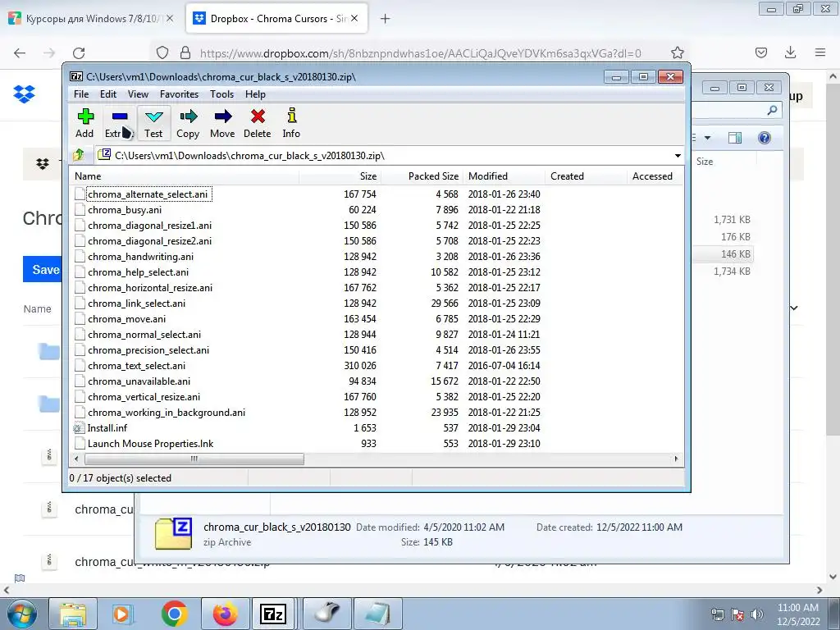This screenshot has height=630, width=840.
Task: Open the Help menu in 7-Zip
Action: pos(256,94)
